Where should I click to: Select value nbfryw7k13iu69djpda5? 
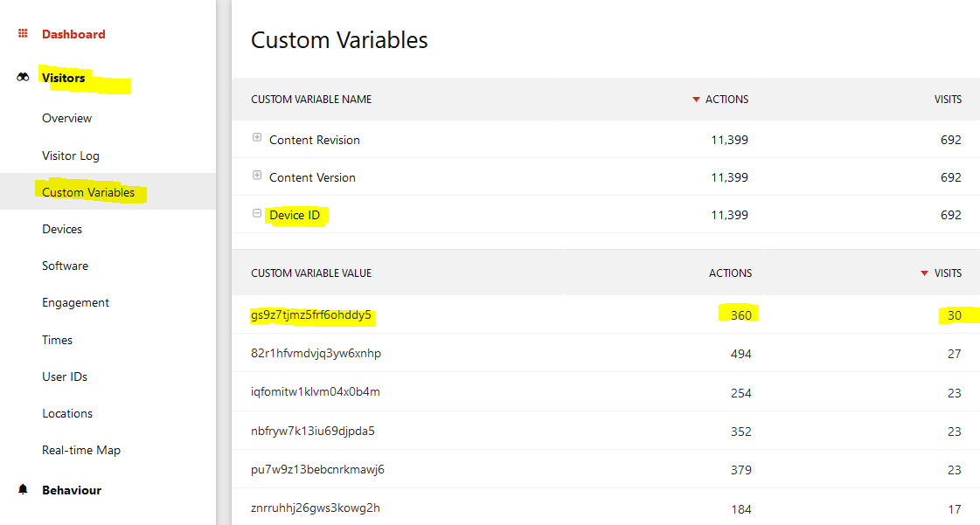coord(312,431)
